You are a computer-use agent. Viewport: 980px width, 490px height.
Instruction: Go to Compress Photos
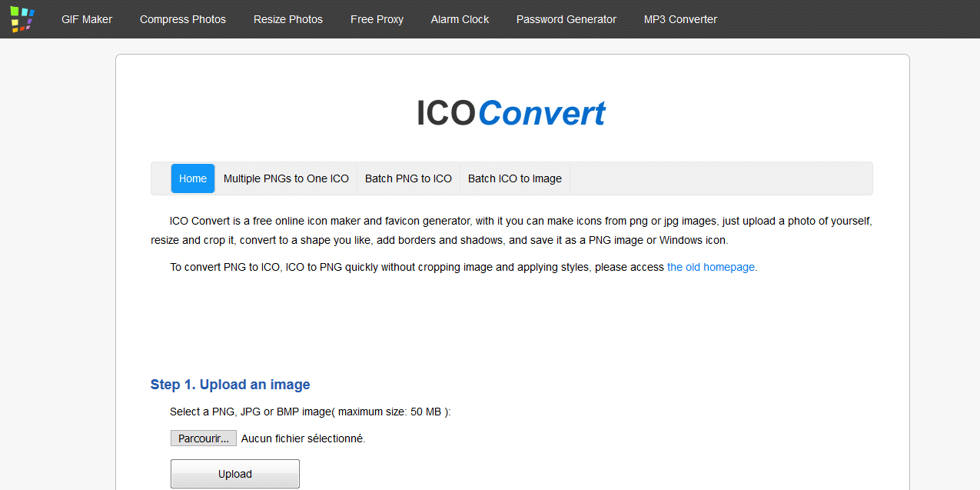(183, 19)
